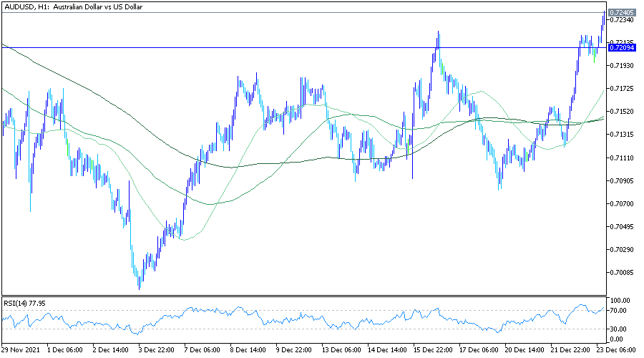The image size is (644, 358).
Task: Click the AUDUSD, H1 chart title text
Action: (x=73, y=7)
